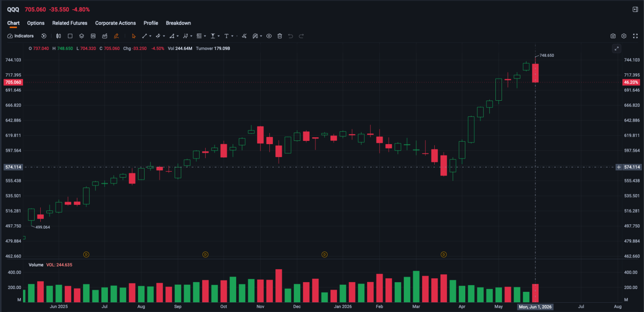The width and height of the screenshot is (644, 312).
Task: Expand the measure tool dropdown arrow
Action: coord(219,36)
